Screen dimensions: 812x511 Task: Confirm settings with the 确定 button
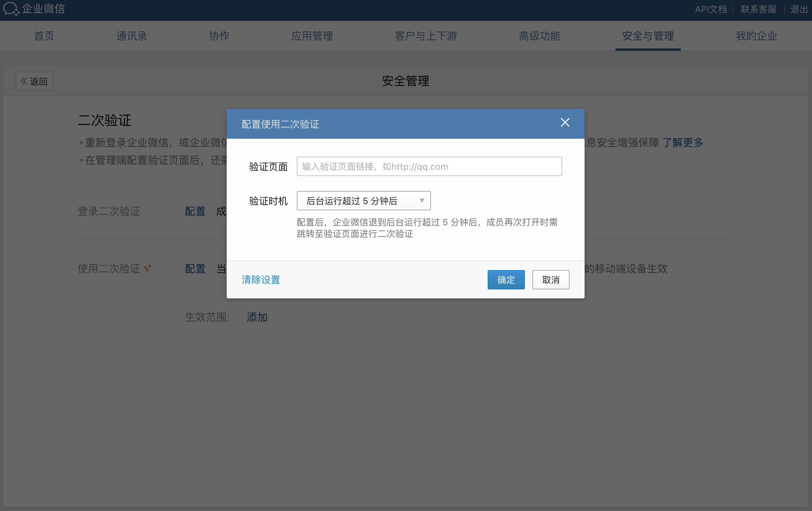[506, 280]
